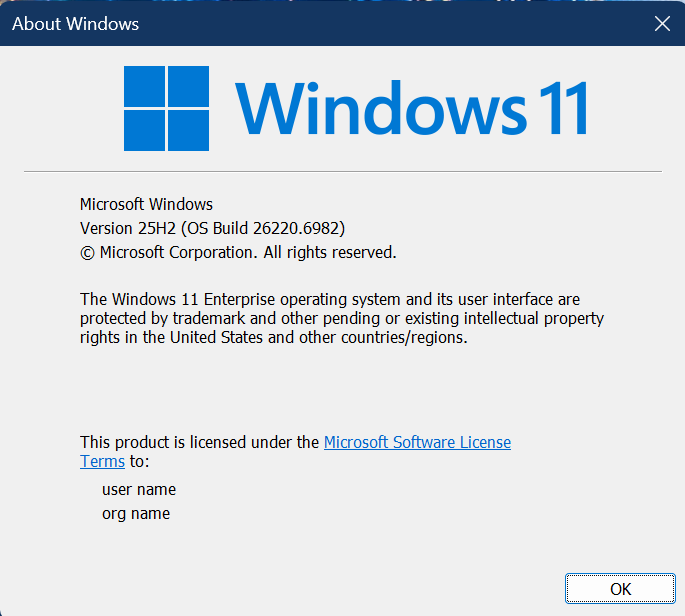Click the blue Windows logo icon

coord(166,108)
